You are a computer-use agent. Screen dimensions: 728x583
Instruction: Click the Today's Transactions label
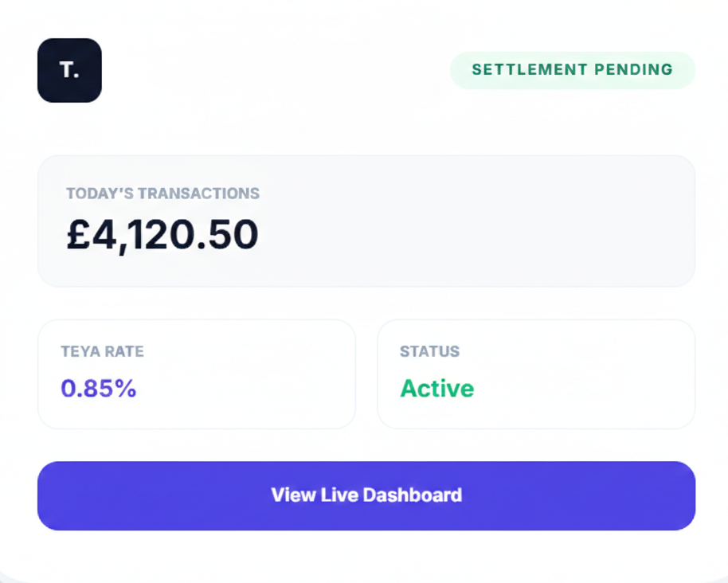(x=162, y=194)
